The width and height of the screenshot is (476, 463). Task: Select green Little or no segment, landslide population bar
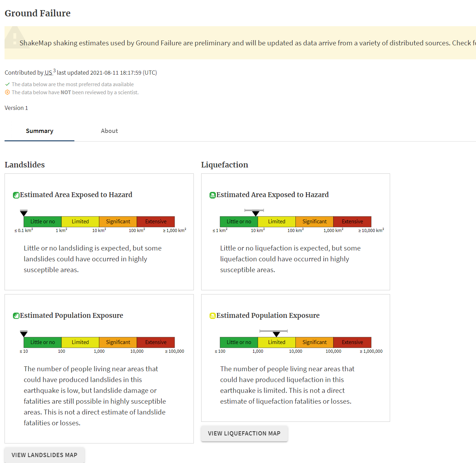point(43,342)
